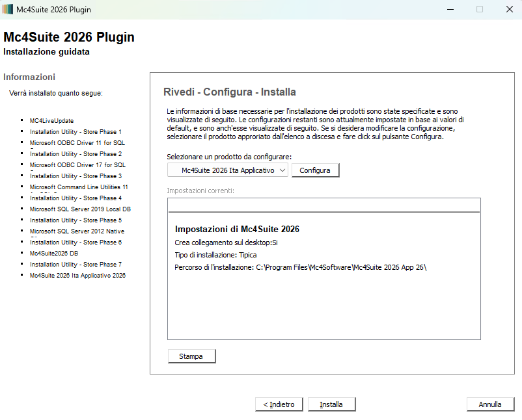Click the Configura button
This screenshot has width=522, height=420.
(x=315, y=170)
